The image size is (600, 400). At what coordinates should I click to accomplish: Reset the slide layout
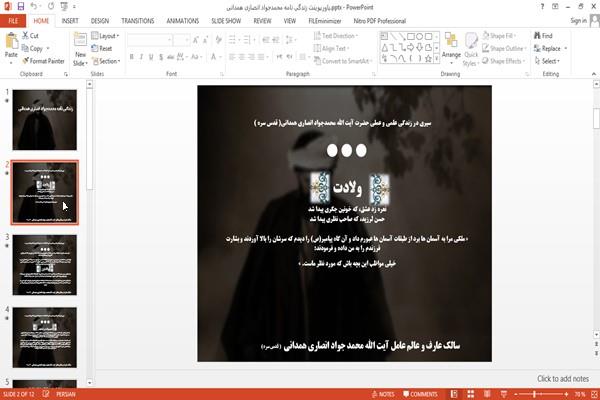[102, 48]
